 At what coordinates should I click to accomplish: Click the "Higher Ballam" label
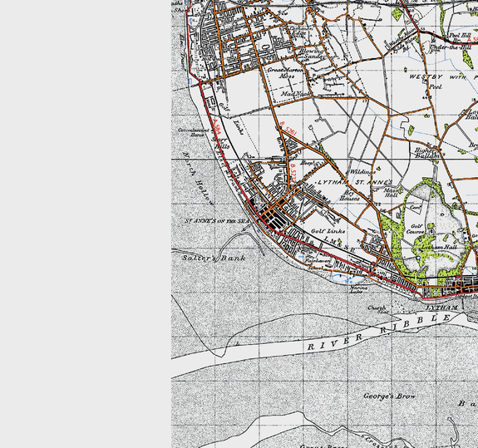(426, 153)
